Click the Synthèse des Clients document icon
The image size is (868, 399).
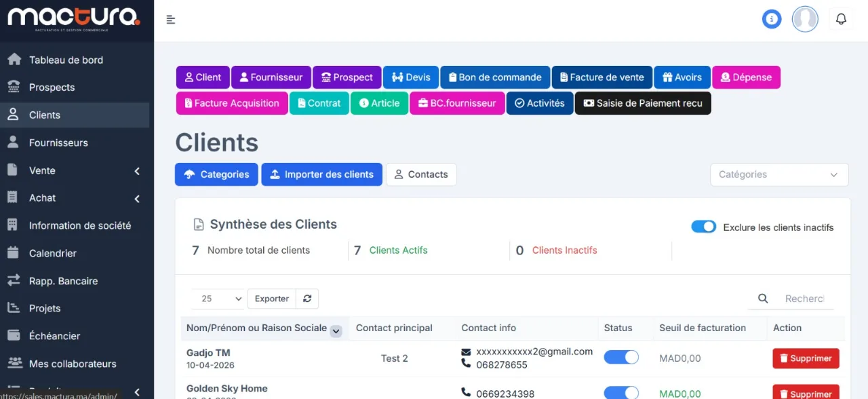(x=199, y=225)
